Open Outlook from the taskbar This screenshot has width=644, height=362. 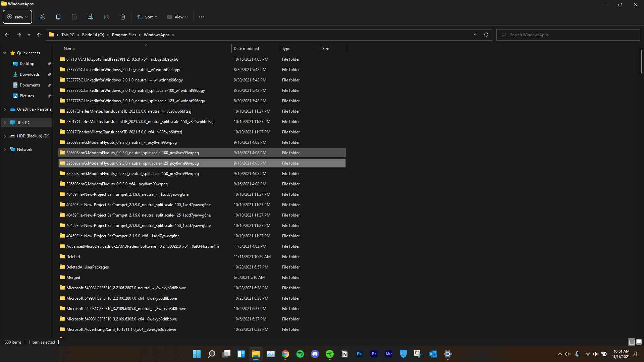point(433,354)
